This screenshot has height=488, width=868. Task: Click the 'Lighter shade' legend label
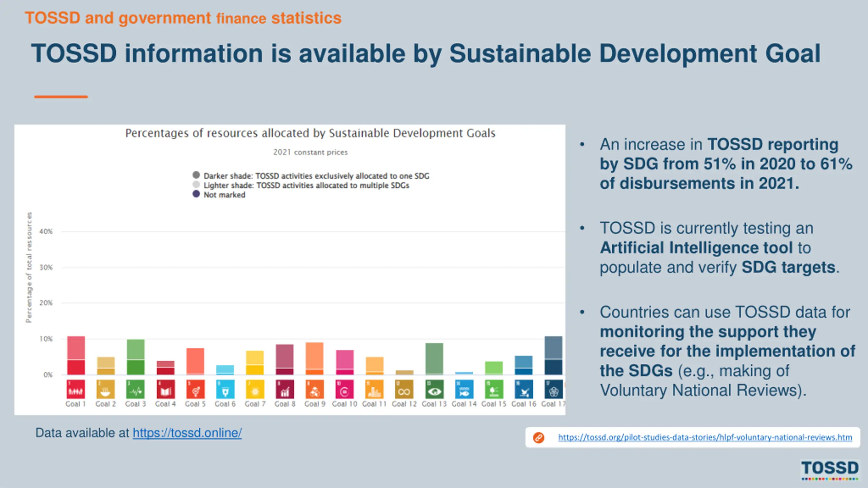coord(307,185)
